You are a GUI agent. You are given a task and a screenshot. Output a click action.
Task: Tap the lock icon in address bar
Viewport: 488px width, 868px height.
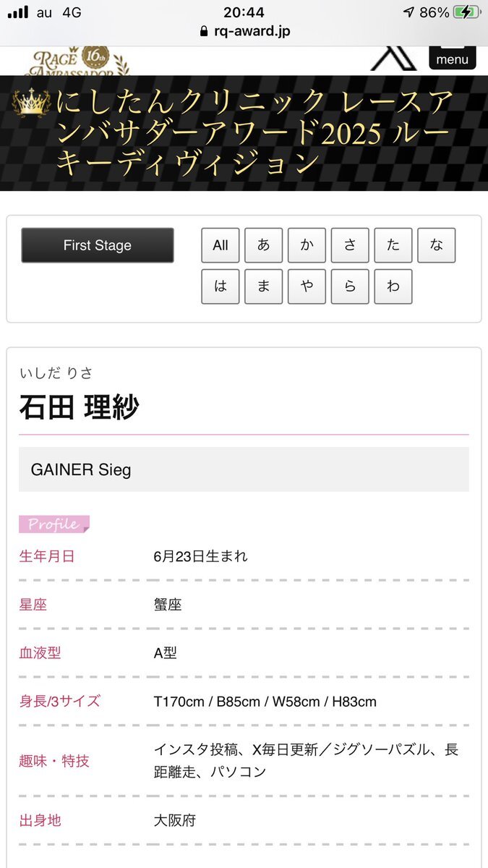pyautogui.click(x=204, y=33)
